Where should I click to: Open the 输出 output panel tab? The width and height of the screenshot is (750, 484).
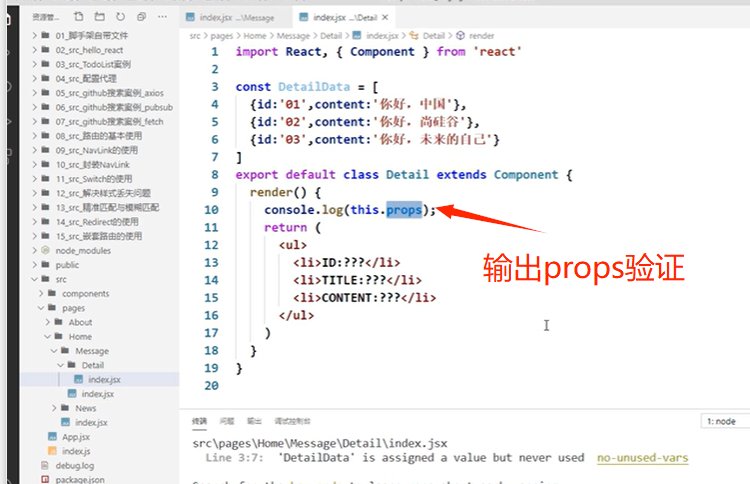click(x=254, y=421)
